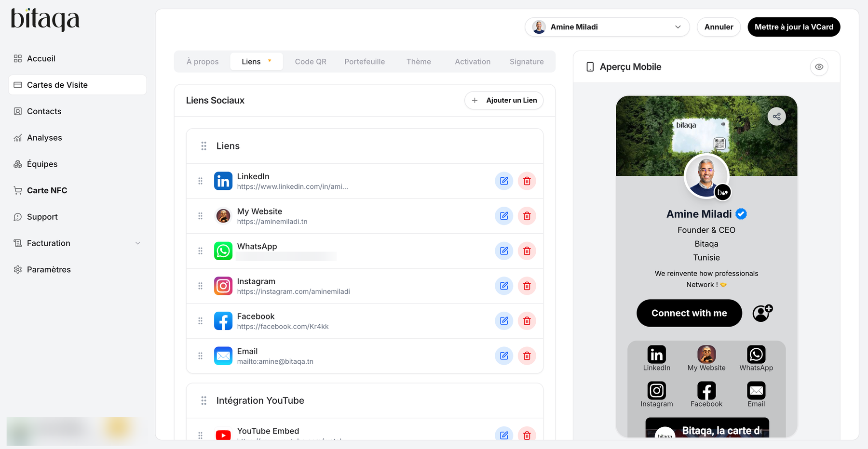Click the drag handle for Intégration YouTube section
Screen dimensions: 868x449
click(x=204, y=401)
